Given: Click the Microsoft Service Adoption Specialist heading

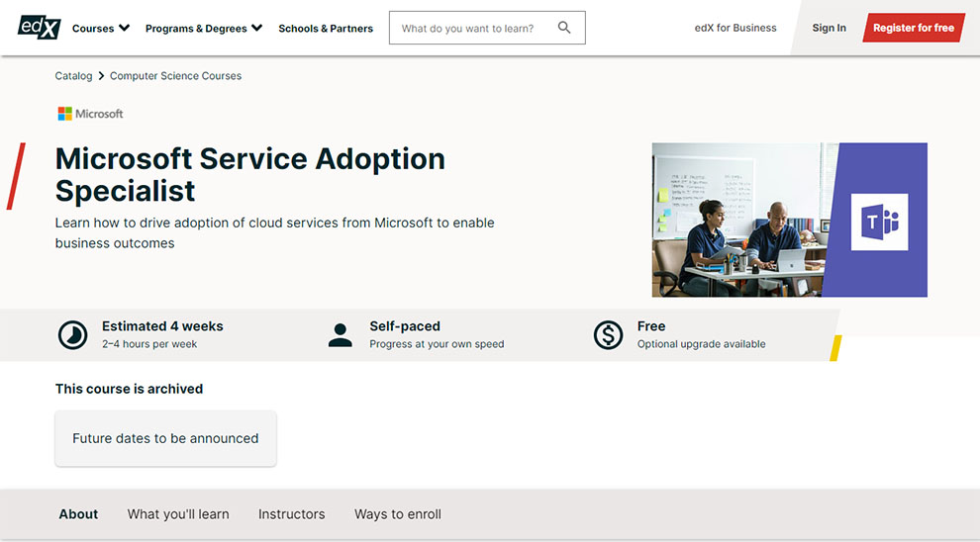Looking at the screenshot, I should pos(250,175).
